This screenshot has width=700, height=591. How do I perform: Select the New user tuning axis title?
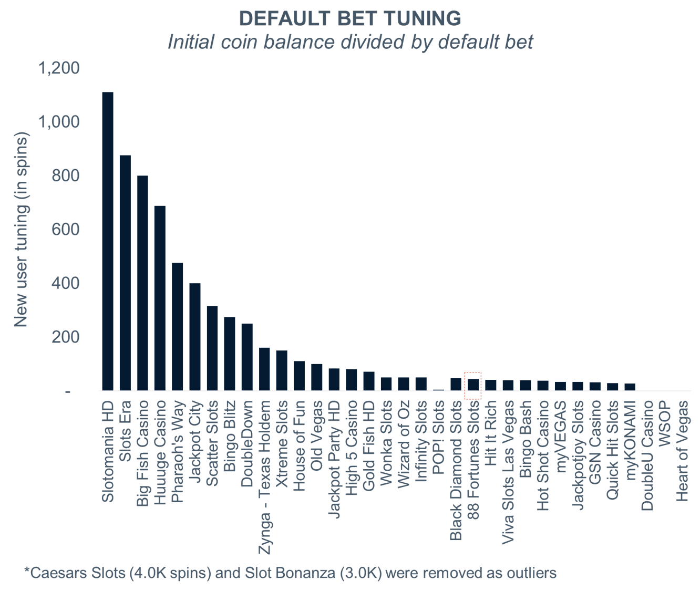pyautogui.click(x=20, y=229)
